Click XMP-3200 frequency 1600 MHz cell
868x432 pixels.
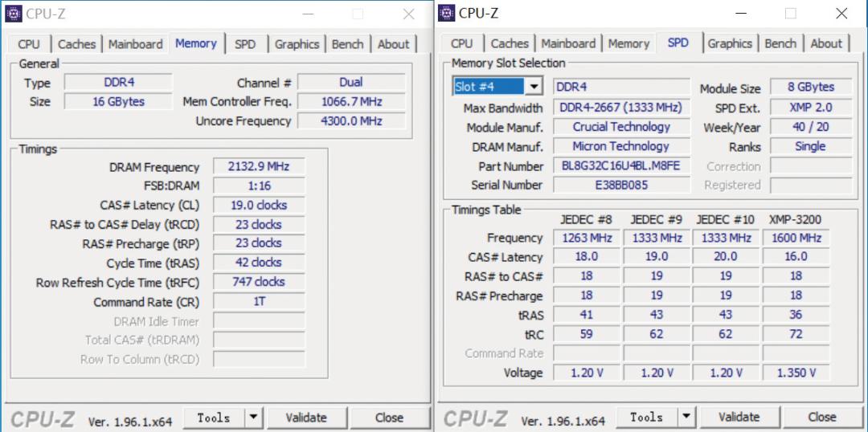[x=796, y=238]
